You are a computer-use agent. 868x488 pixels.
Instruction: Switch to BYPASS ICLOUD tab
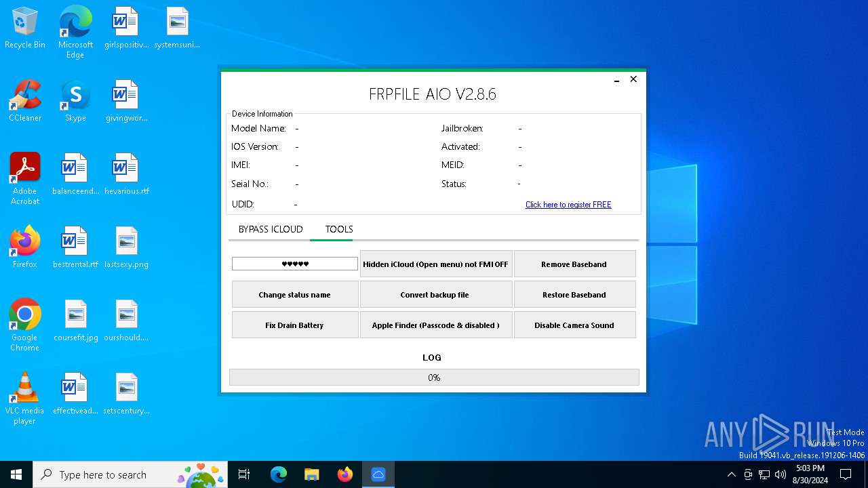(x=271, y=229)
